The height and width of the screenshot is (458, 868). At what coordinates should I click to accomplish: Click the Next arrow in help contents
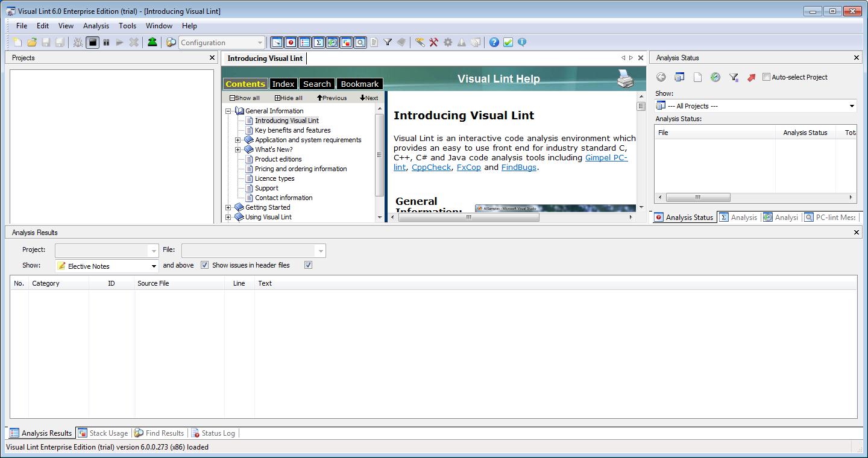tap(369, 98)
